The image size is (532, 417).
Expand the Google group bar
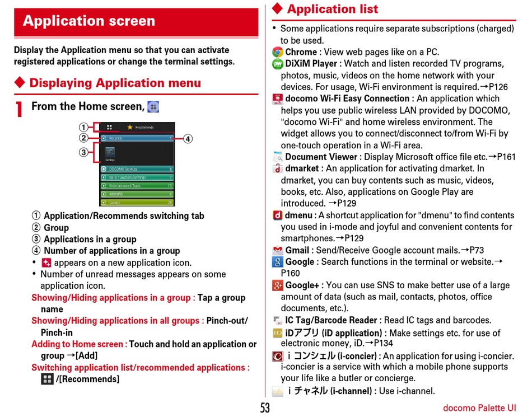click(137, 203)
